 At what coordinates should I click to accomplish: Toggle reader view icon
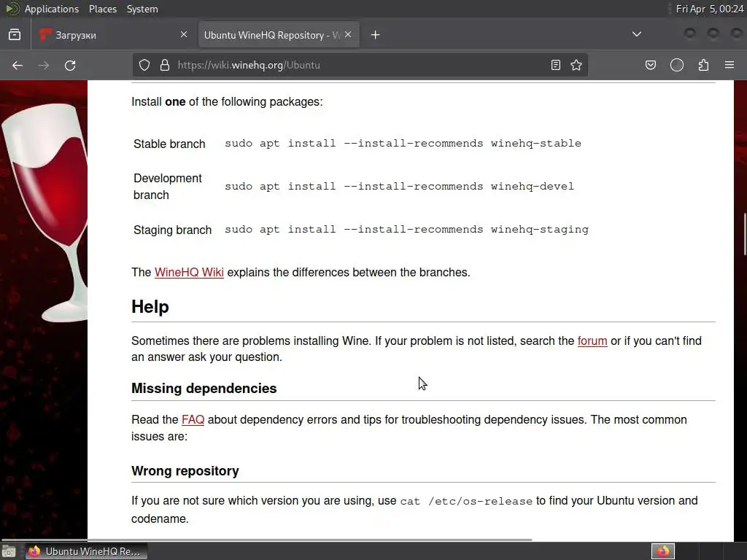[x=555, y=65]
